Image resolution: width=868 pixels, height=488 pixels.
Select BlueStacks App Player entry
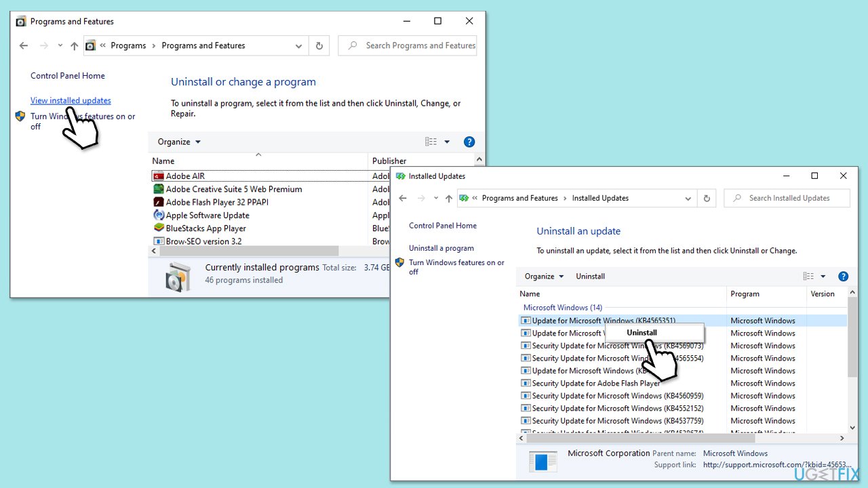click(206, 228)
